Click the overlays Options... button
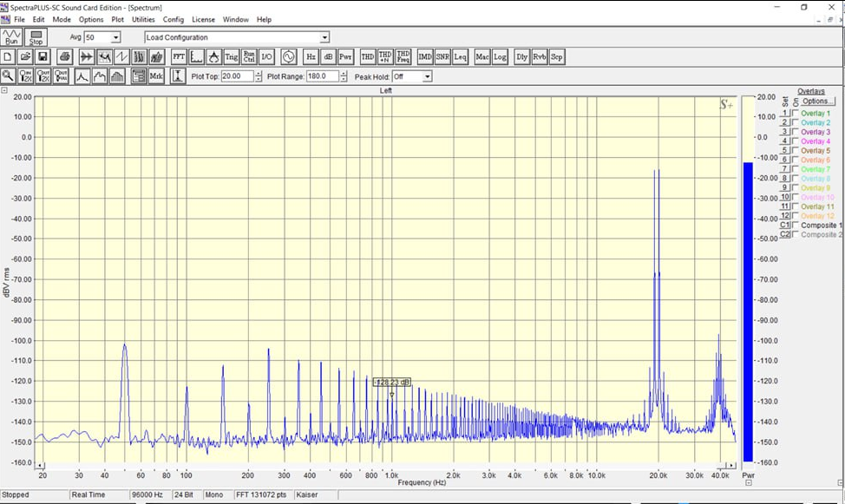 click(x=817, y=101)
